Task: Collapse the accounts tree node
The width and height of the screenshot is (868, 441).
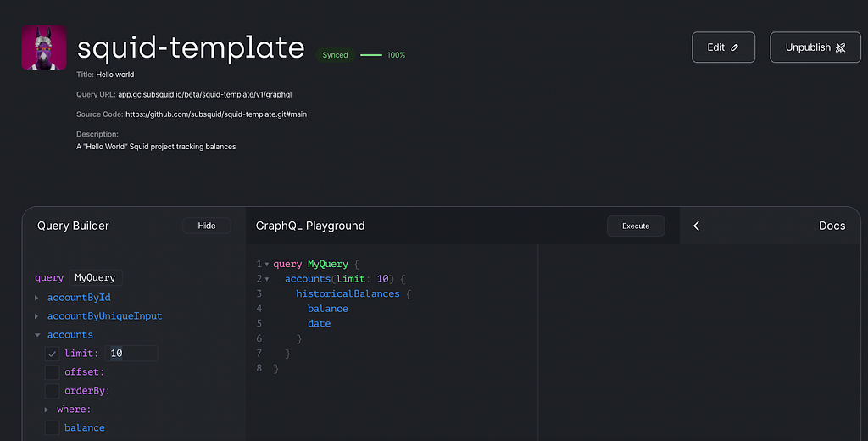Action: [37, 335]
